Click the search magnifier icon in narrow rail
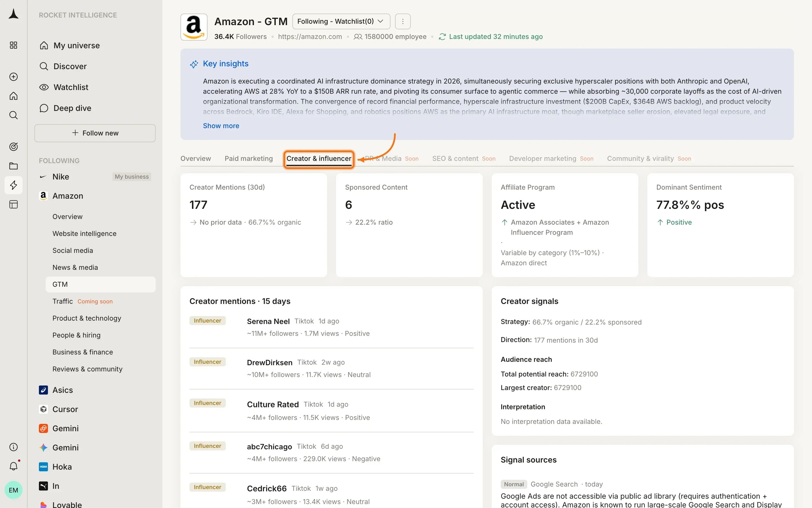The image size is (812, 508). tap(14, 115)
